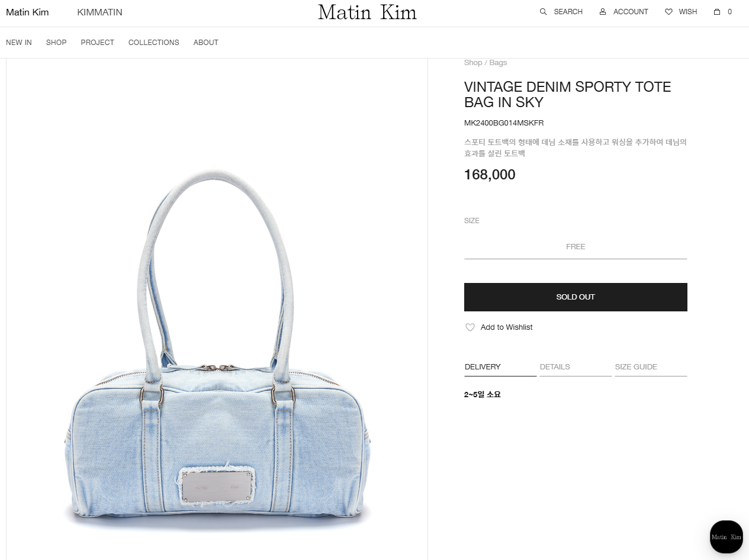Switch to the KIMMATIN brand link

click(99, 12)
